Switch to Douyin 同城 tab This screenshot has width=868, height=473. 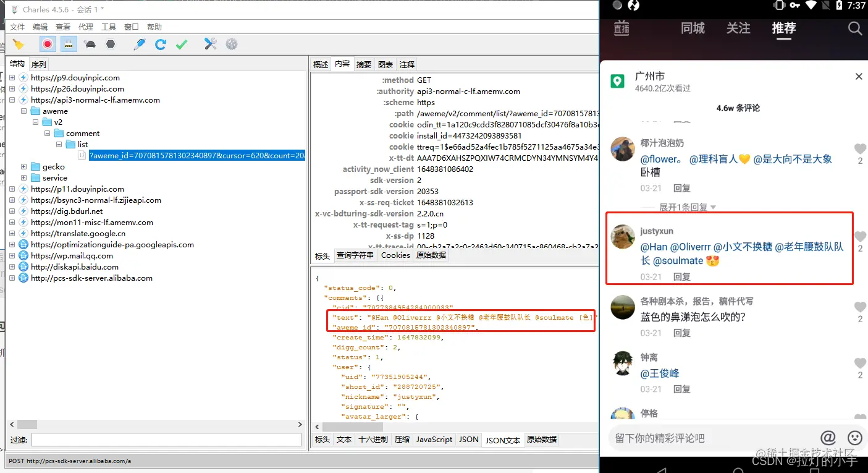point(693,28)
